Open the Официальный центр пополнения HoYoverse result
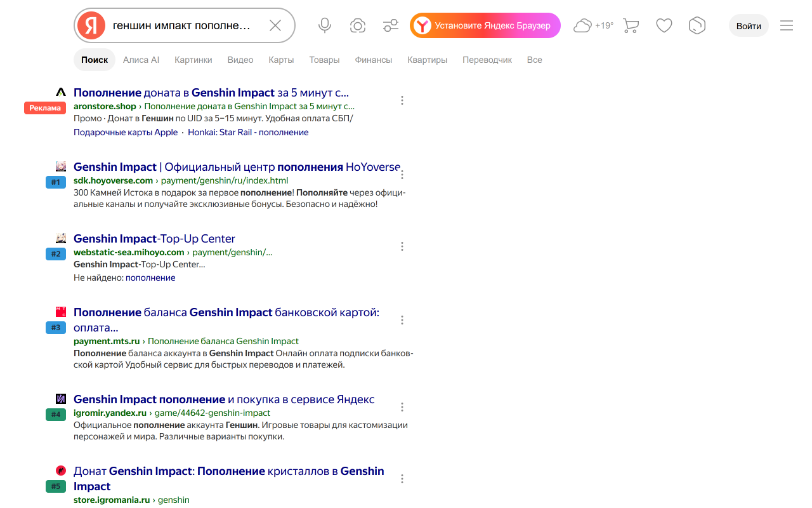The width and height of the screenshot is (812, 508). point(237,167)
